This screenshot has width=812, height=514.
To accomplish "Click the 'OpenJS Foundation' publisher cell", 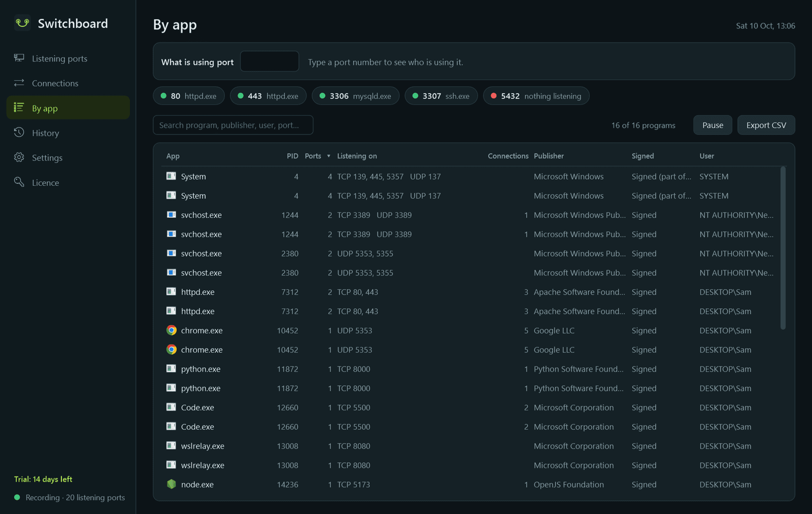I will coord(569,485).
